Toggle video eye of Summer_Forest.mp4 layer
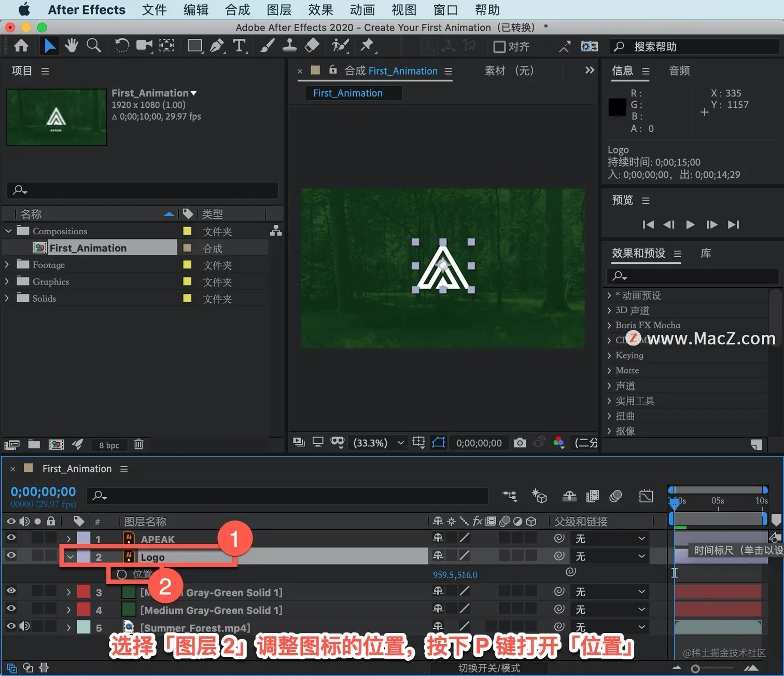The width and height of the screenshot is (784, 676). tap(11, 626)
